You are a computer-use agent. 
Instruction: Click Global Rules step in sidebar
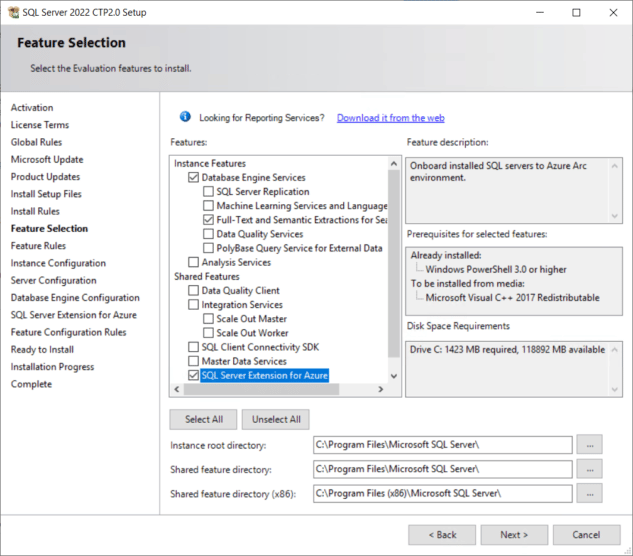pos(36,142)
